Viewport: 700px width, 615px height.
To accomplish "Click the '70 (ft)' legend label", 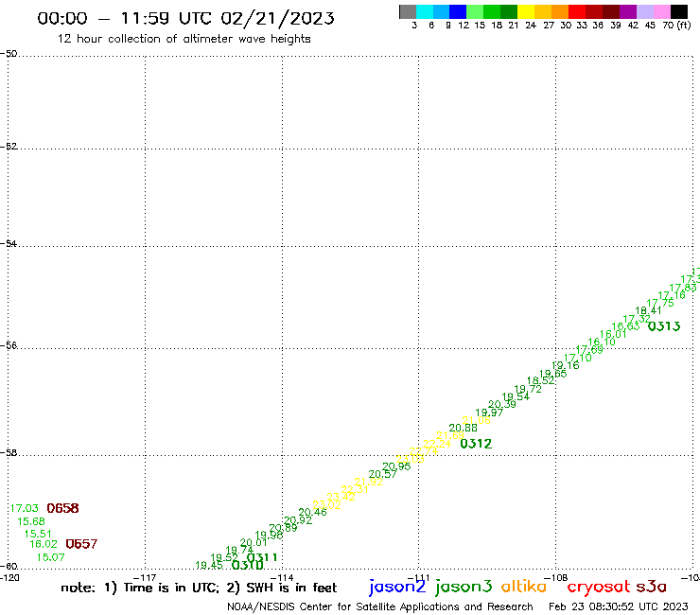I will point(676,26).
